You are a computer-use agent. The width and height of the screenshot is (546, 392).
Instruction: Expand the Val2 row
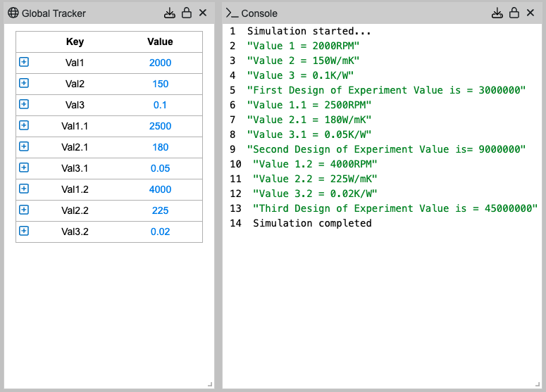tap(24, 83)
